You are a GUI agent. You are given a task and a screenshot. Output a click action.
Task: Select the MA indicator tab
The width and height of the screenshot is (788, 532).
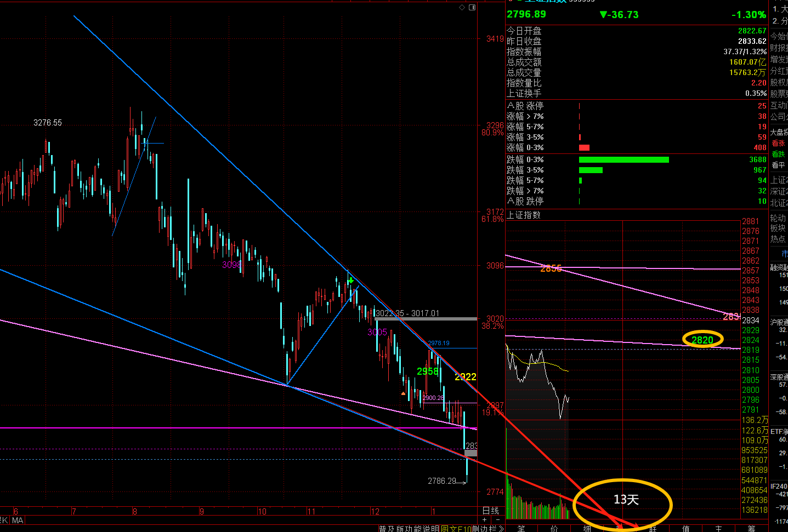tap(18, 520)
